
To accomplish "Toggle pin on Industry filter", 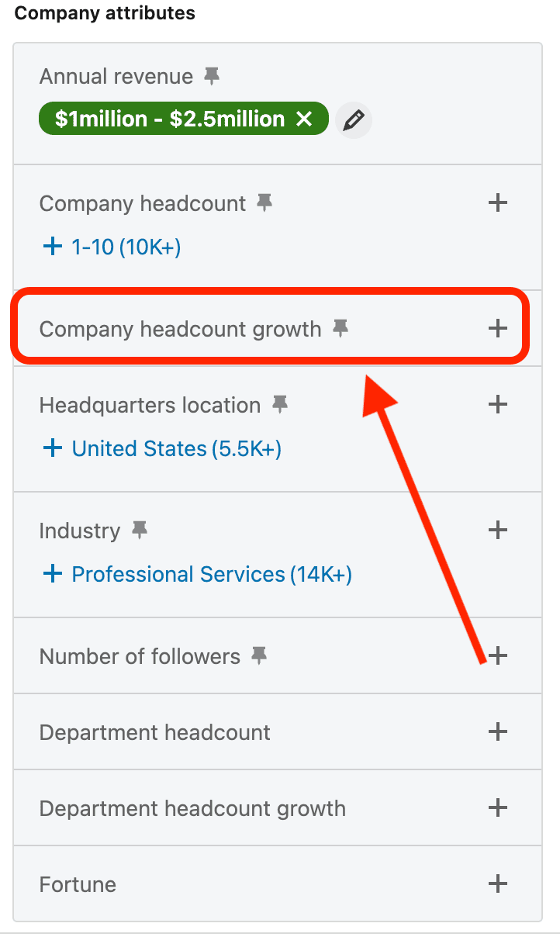I will (140, 531).
